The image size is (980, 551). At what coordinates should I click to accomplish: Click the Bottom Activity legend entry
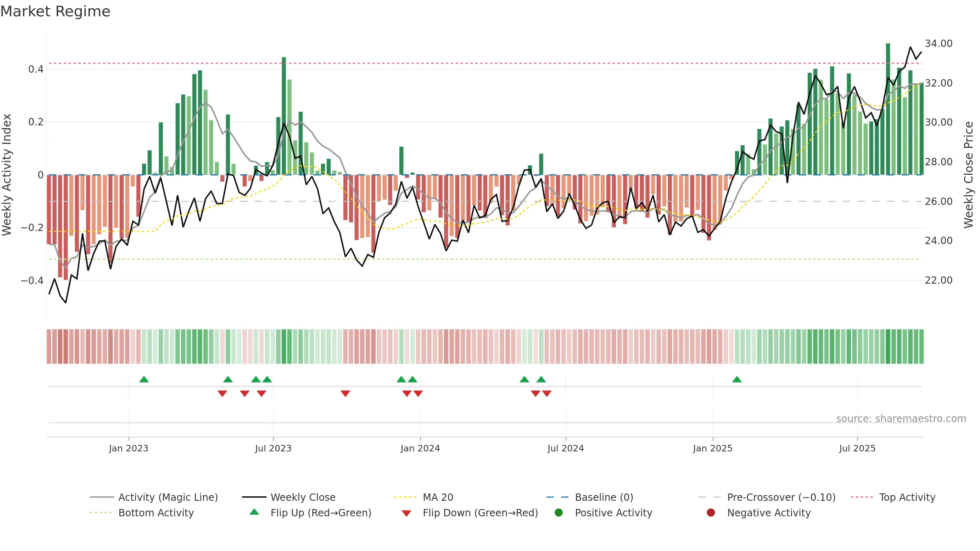142,513
